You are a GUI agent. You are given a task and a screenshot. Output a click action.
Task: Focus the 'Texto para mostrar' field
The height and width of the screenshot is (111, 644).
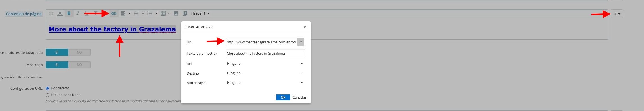265,53
